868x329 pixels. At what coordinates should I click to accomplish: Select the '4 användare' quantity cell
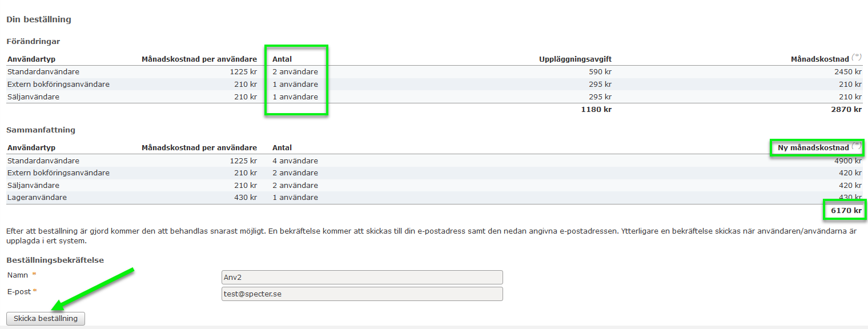[x=295, y=161]
